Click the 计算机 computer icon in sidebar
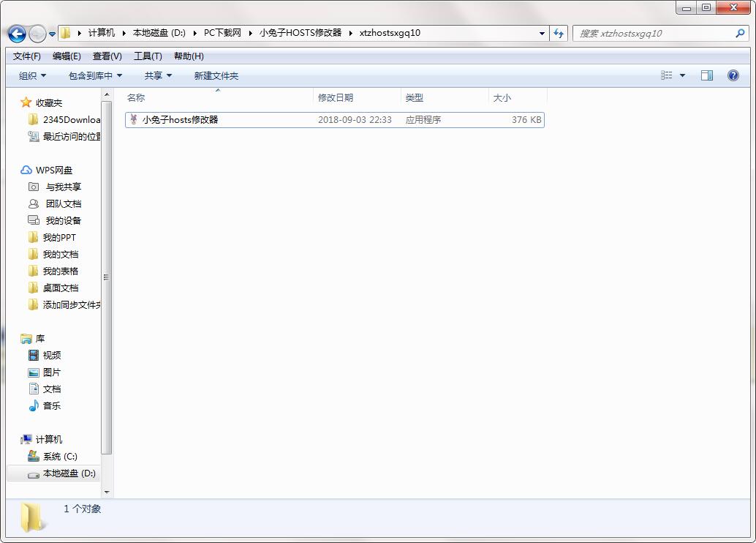This screenshot has width=756, height=543. tap(26, 439)
